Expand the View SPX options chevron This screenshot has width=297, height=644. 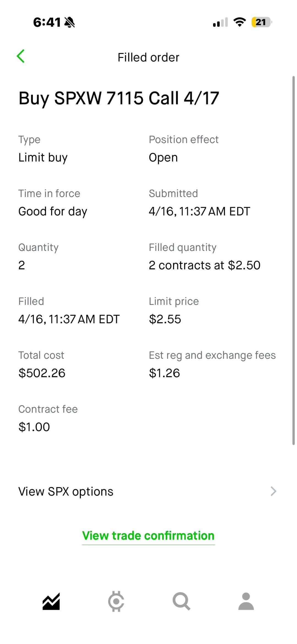(273, 491)
